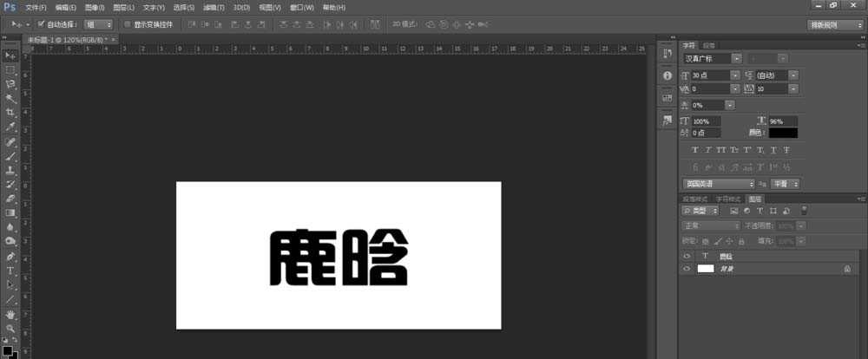Hide the 背景 layer via eye icon
This screenshot has width=868, height=359.
pyautogui.click(x=687, y=270)
